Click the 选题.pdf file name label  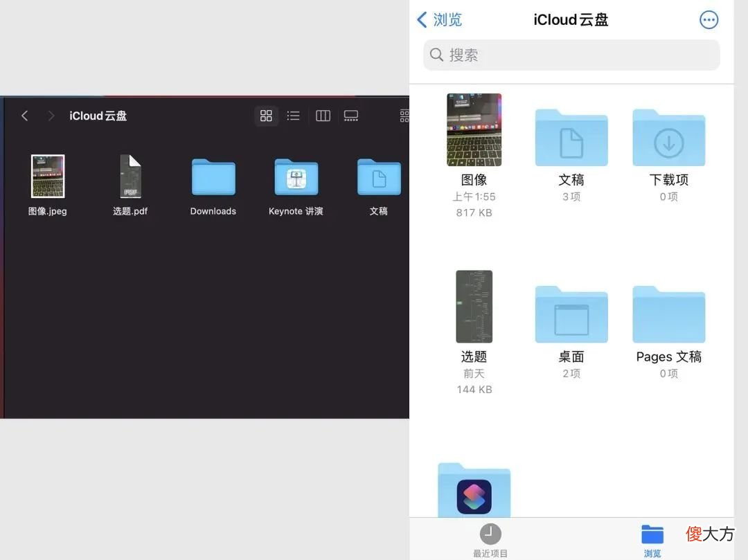pos(130,211)
